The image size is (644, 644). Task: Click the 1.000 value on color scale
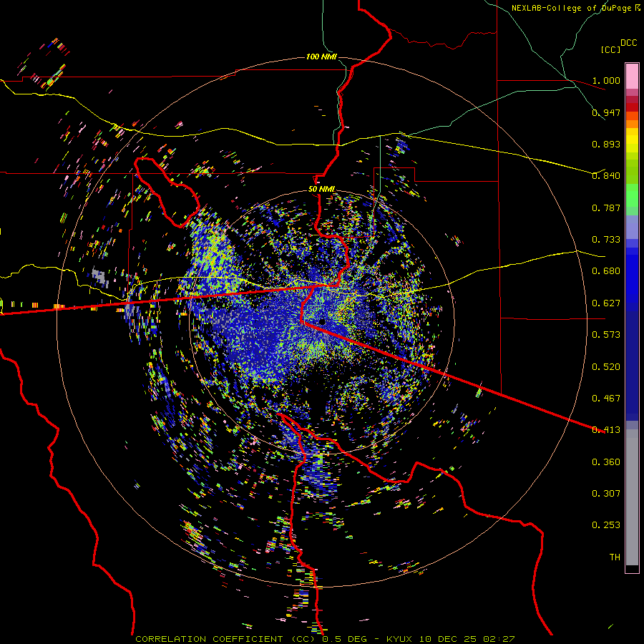[606, 80]
